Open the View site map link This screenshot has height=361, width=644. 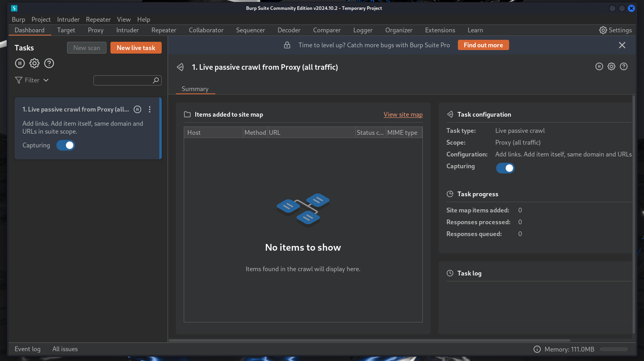click(403, 114)
